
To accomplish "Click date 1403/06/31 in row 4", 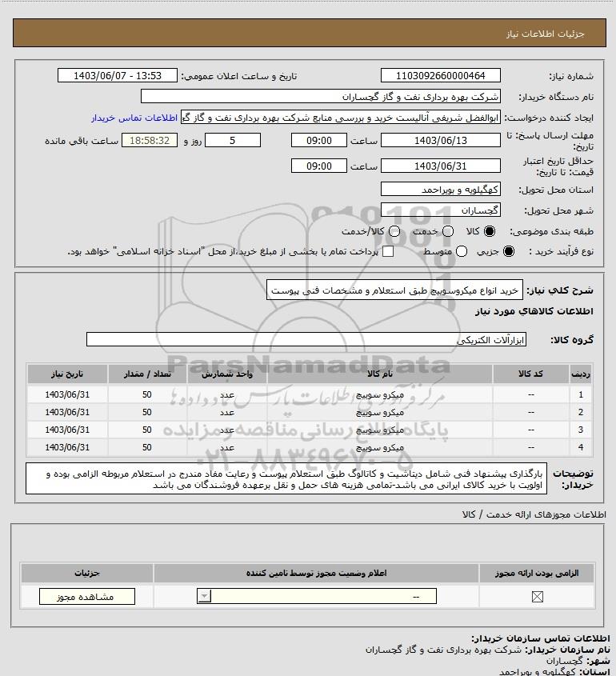I will [67, 447].
